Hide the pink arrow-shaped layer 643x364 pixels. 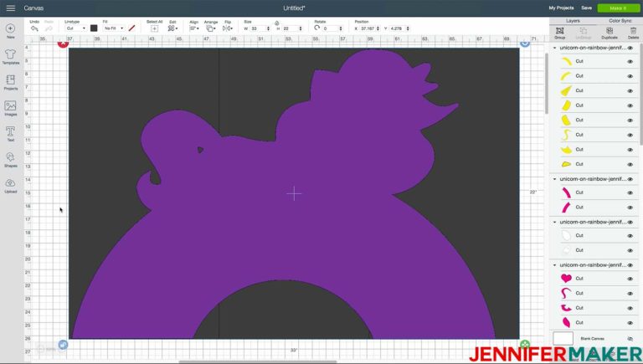point(630,308)
